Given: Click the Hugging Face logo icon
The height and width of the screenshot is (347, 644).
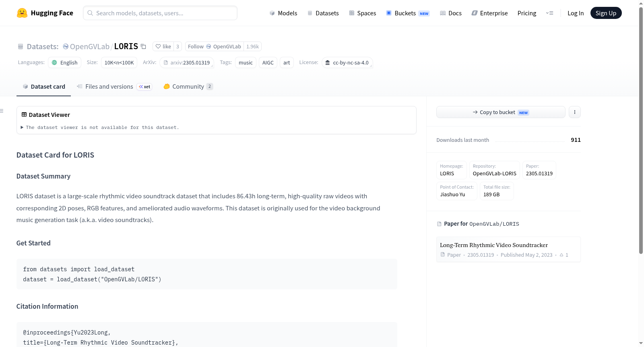Looking at the screenshot, I should 22,13.
